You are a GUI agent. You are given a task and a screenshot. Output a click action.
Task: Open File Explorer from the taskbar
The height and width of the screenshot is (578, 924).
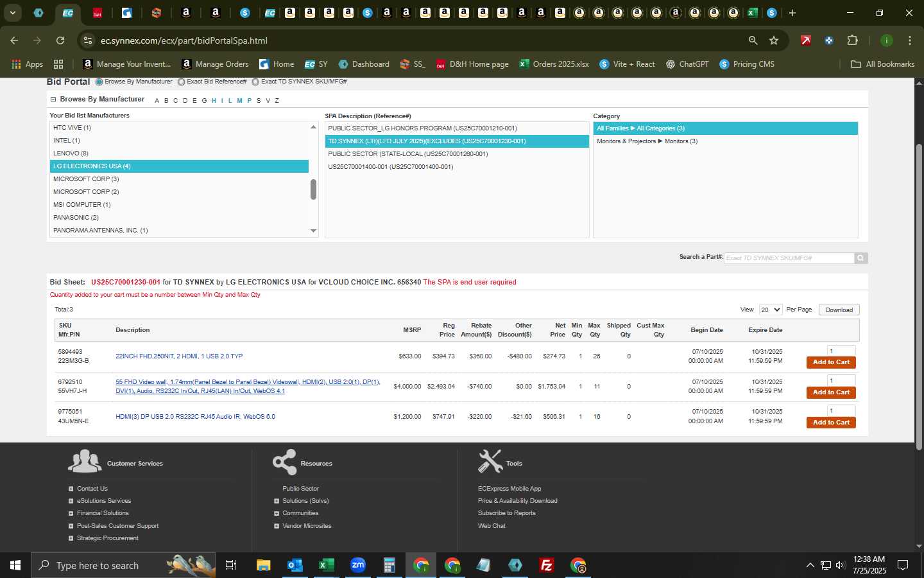click(x=263, y=565)
